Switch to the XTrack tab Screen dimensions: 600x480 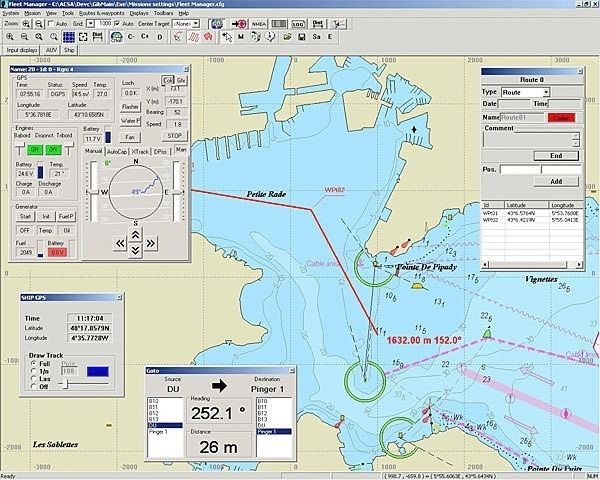(x=140, y=152)
